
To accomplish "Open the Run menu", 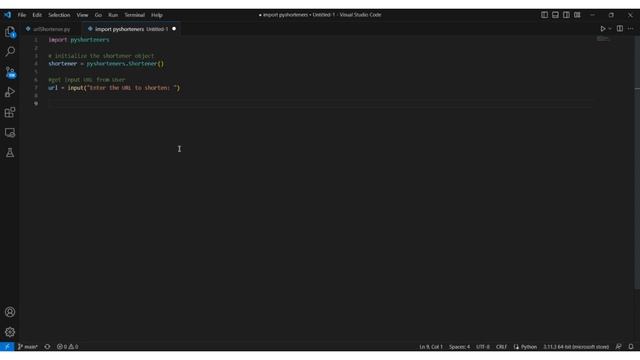I will [x=113, y=15].
